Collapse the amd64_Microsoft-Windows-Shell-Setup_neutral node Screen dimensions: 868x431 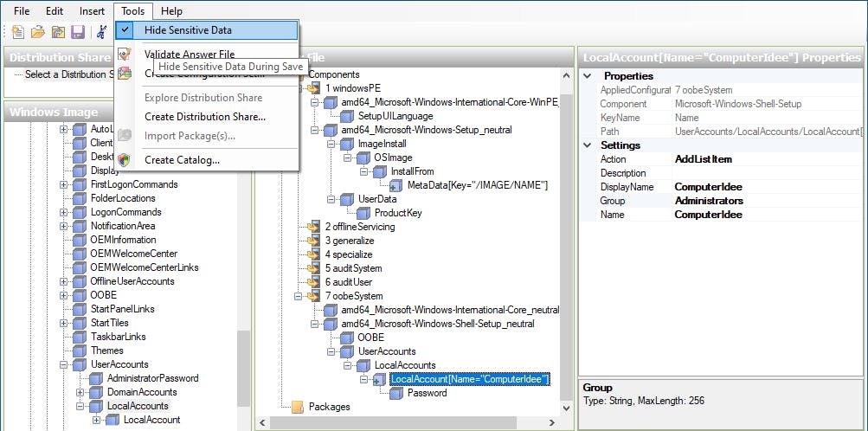coord(314,324)
